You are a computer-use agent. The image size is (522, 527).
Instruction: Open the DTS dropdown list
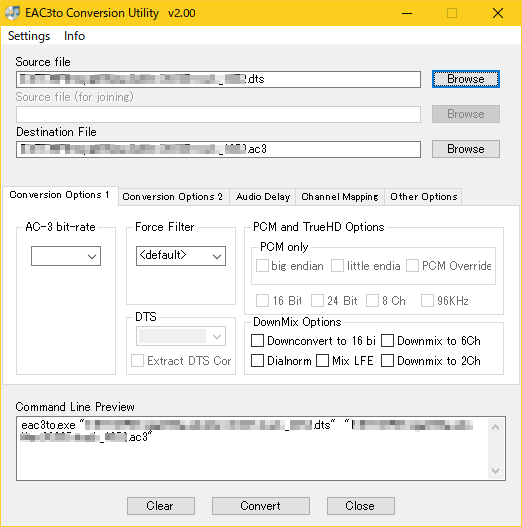[181, 336]
